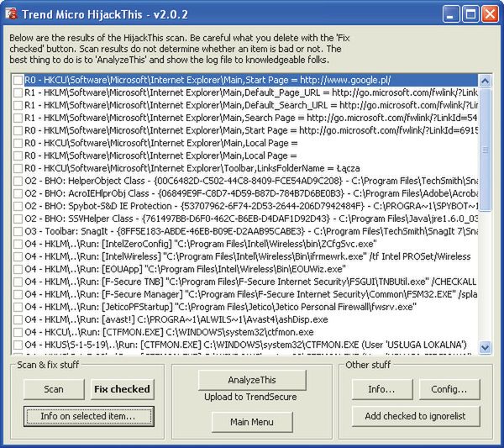Tick the SSVHelper Class BHO checkbox

18,219
